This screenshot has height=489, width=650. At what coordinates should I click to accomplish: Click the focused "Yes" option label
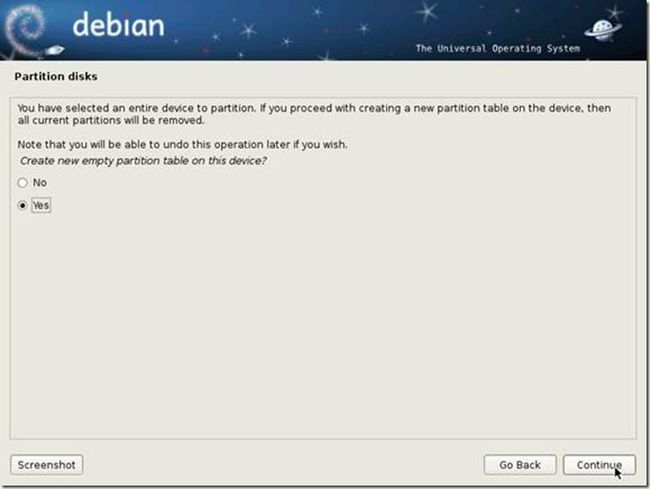click(x=41, y=206)
